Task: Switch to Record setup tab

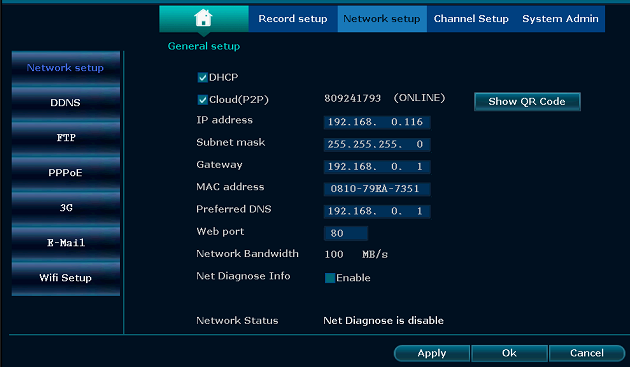Action: coord(293,18)
